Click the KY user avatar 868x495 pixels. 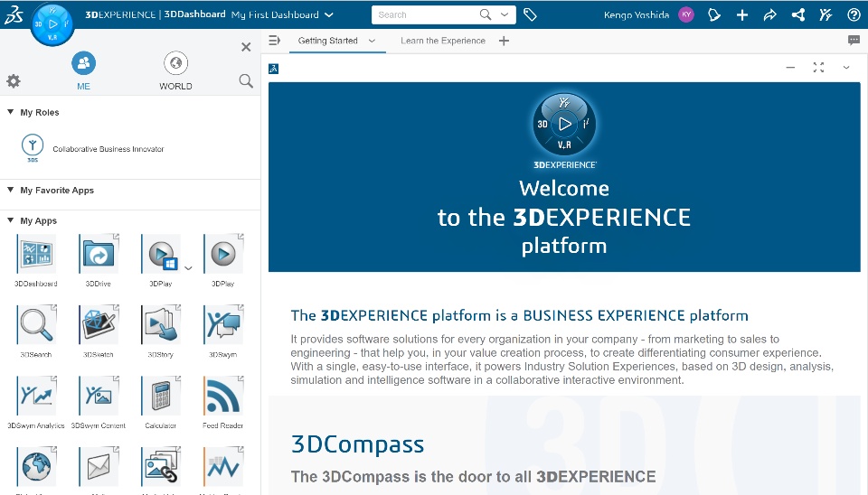tap(686, 15)
